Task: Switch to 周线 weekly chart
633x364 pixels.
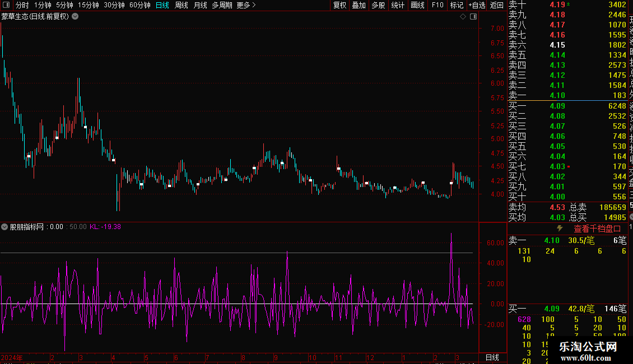Action: 181,5
